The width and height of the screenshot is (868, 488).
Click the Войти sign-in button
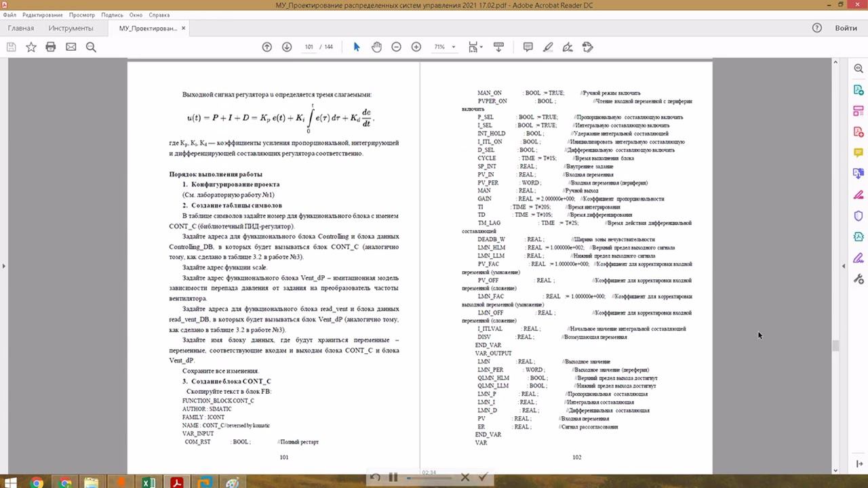pos(846,28)
